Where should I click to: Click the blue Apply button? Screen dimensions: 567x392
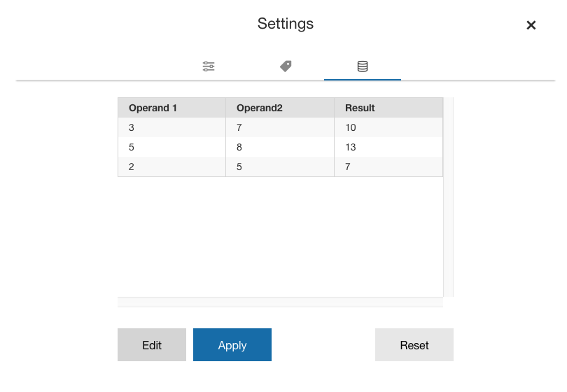(x=232, y=344)
